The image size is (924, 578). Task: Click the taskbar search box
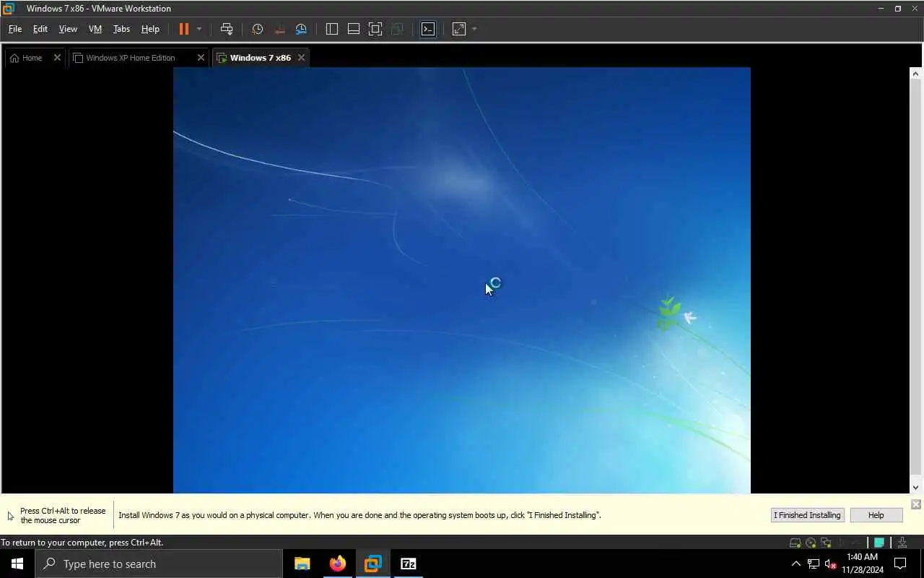pos(159,564)
